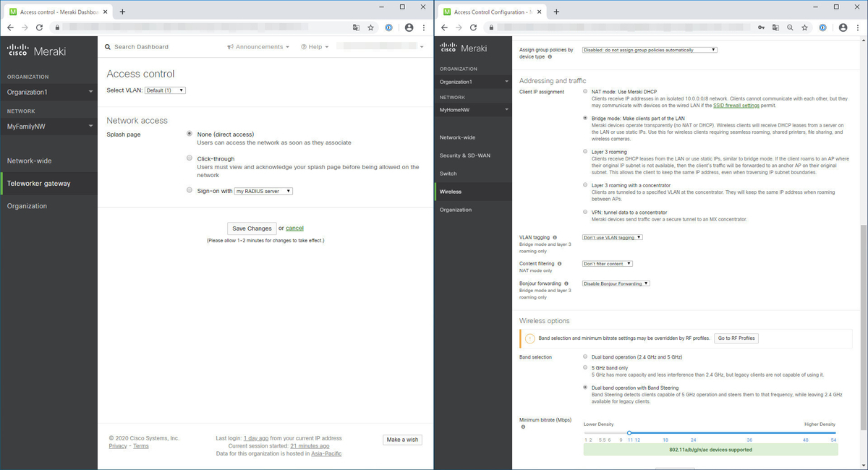Select Dual band operation with Band Steering
The width and height of the screenshot is (868, 470).
(x=585, y=388)
